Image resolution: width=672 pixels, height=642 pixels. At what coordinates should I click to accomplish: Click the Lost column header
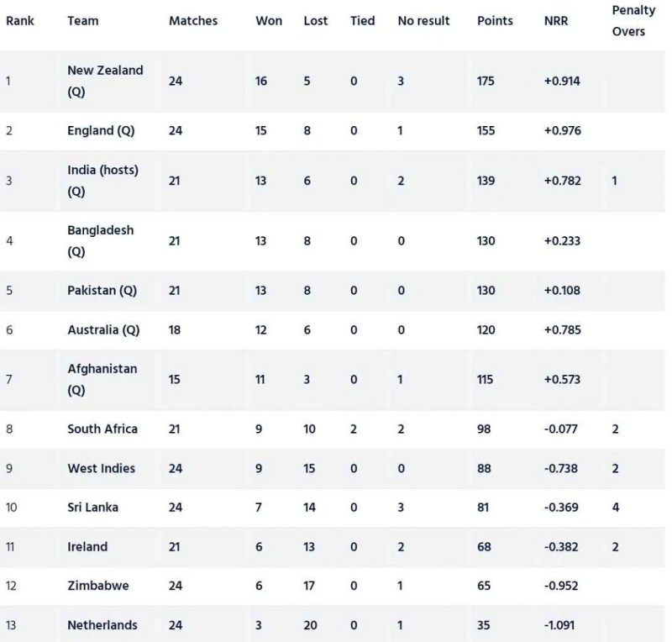point(315,20)
